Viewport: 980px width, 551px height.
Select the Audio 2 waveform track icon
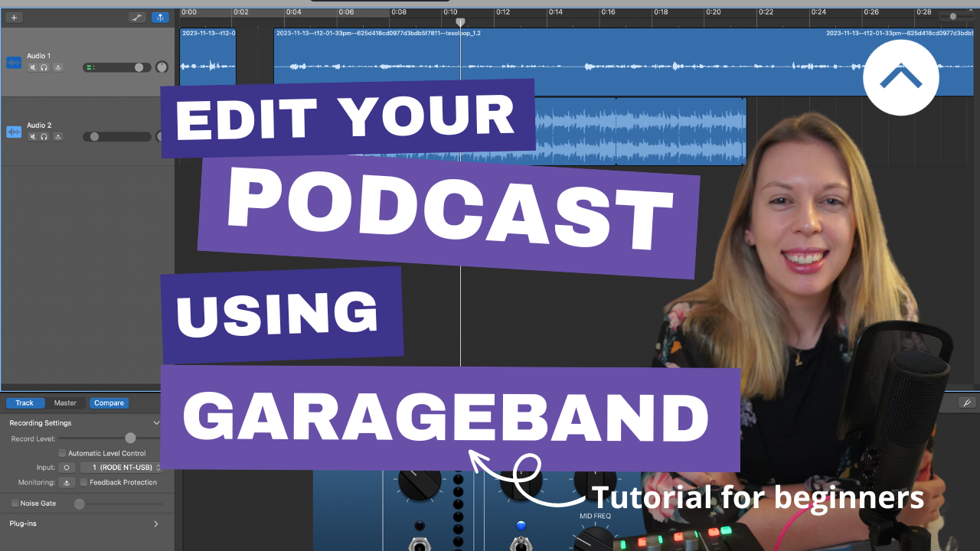(x=14, y=131)
